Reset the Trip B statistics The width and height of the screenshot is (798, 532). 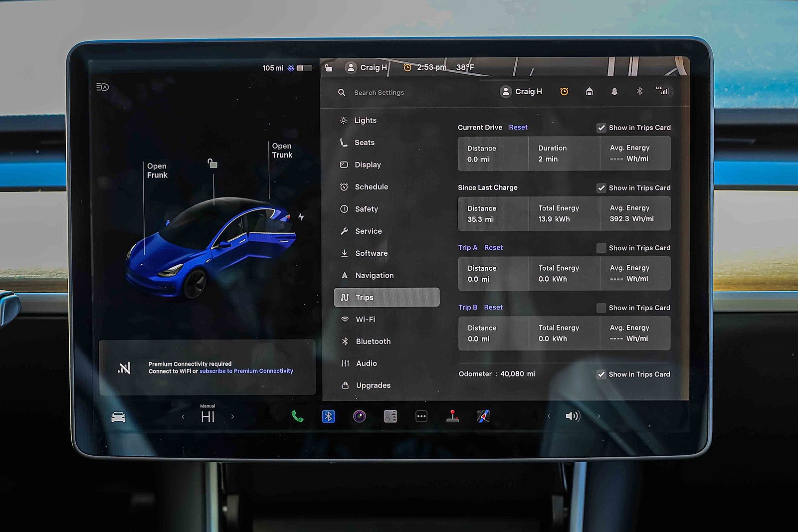click(493, 308)
